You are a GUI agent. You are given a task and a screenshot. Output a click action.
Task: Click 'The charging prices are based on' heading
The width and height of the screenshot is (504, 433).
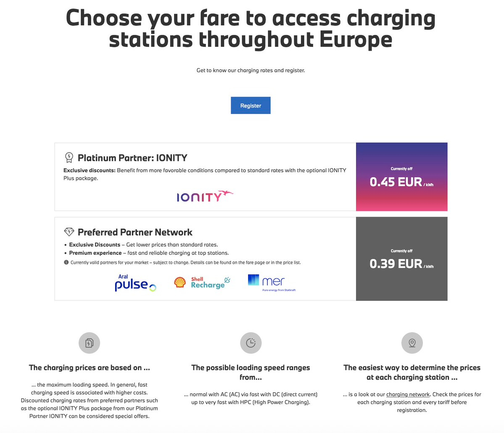pyautogui.click(x=89, y=367)
